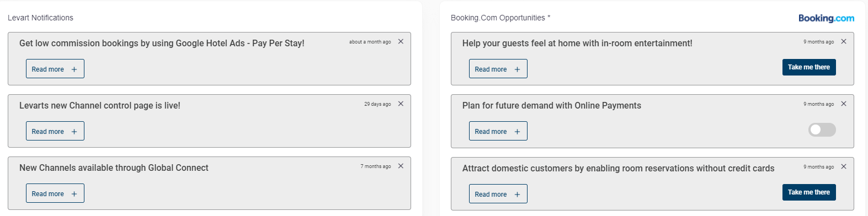
Task: Open Read more for Online Payments
Action: 498,131
